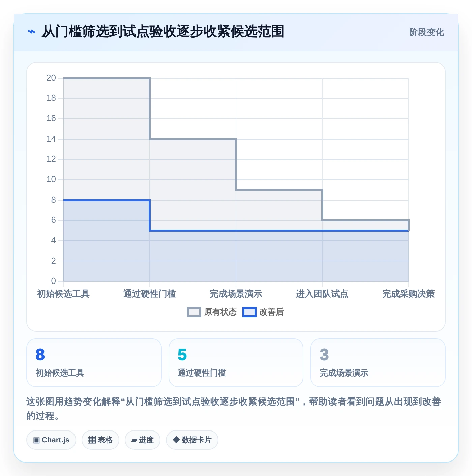The width and height of the screenshot is (472, 476).
Task: Click the x-axis label 完成场景演示
Action: point(236,294)
